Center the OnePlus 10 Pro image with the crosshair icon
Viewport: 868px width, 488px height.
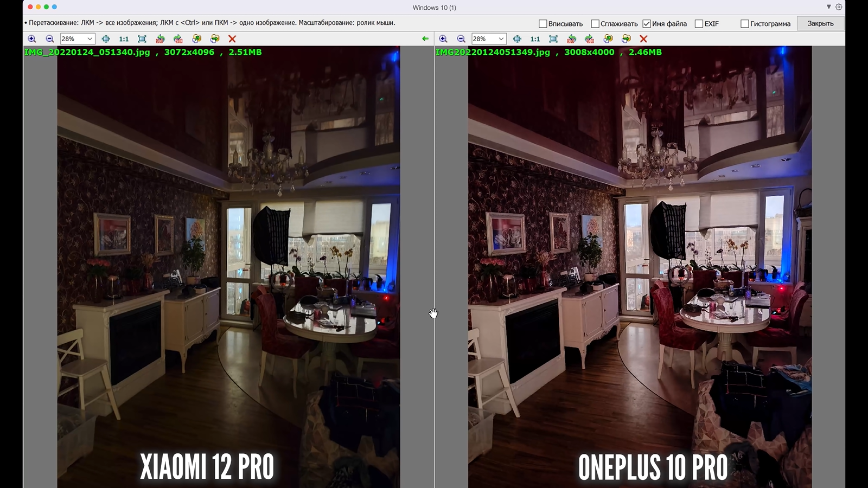pos(517,39)
